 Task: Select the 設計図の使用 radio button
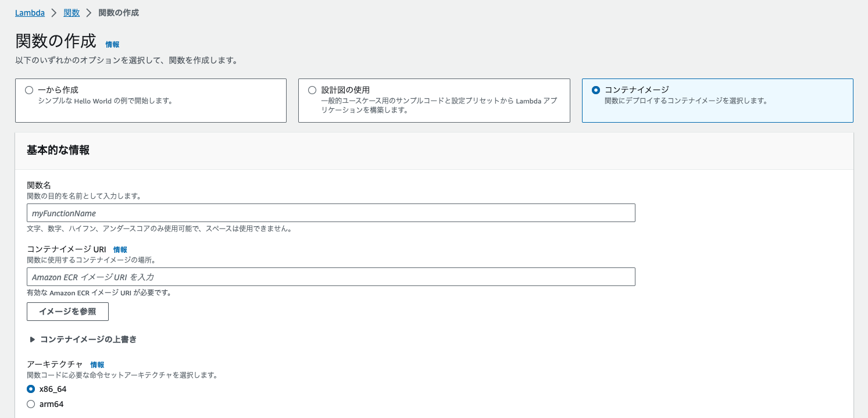(312, 90)
